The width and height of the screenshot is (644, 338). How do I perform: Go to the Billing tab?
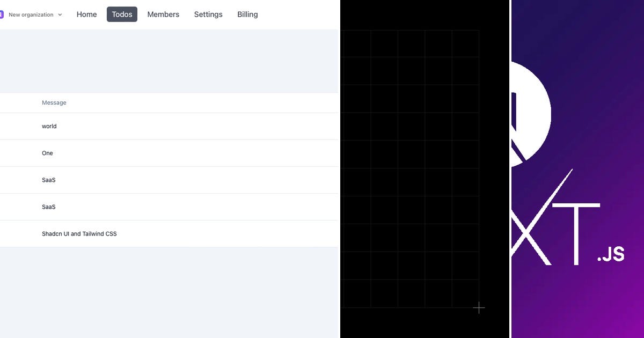click(x=247, y=14)
